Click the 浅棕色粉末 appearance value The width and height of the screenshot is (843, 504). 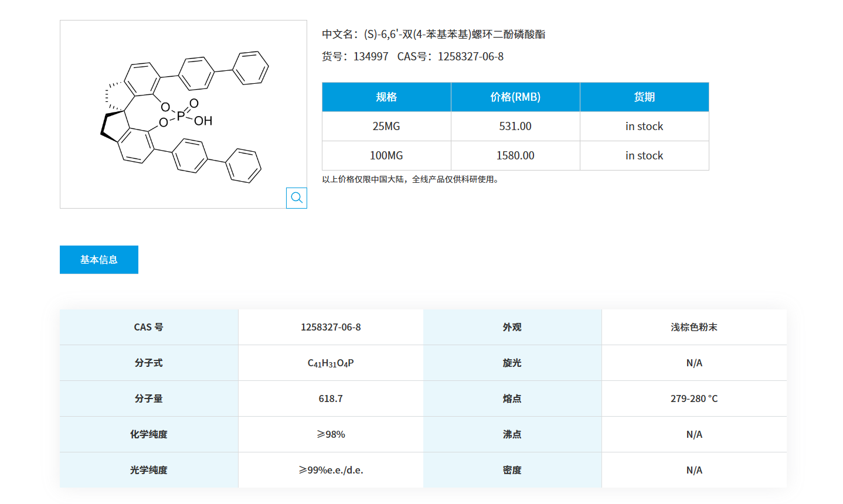pyautogui.click(x=694, y=327)
